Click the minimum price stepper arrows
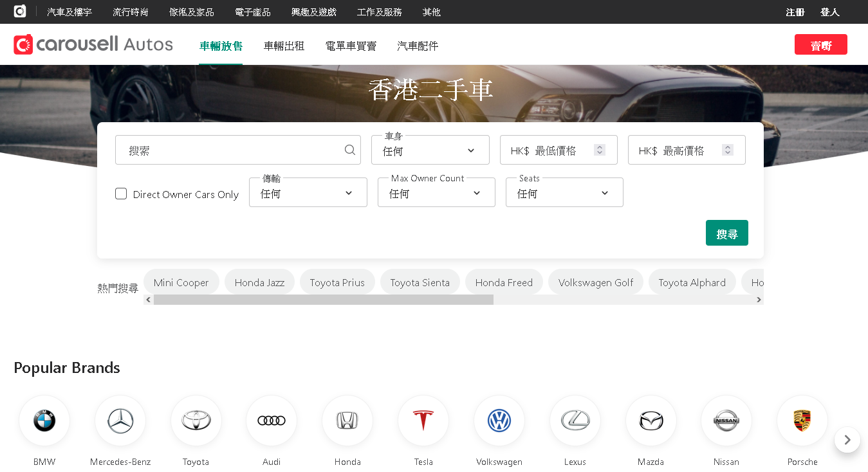 [x=600, y=150]
